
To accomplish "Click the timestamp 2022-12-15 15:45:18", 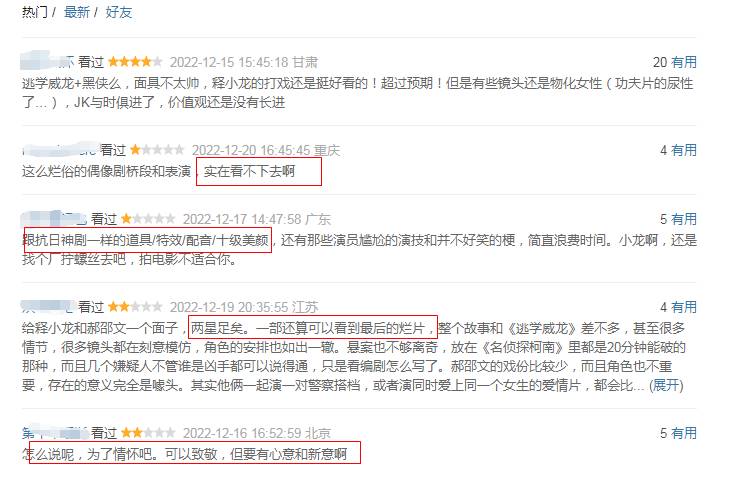I will (229, 62).
